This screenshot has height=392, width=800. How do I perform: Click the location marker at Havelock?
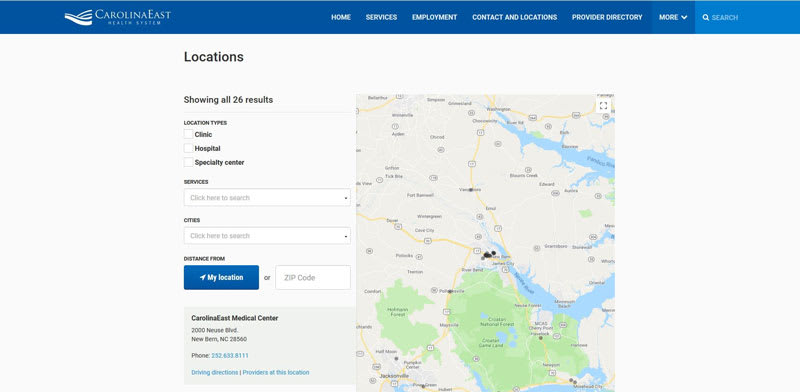pyautogui.click(x=541, y=338)
